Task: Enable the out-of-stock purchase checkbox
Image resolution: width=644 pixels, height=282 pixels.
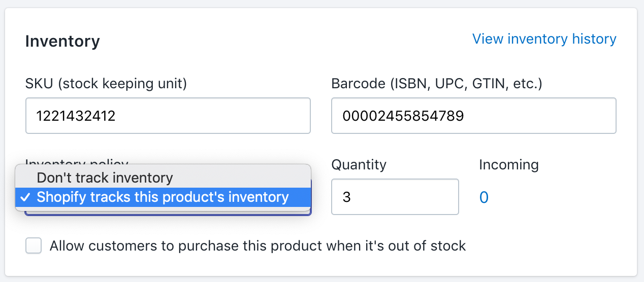Action: tap(34, 246)
